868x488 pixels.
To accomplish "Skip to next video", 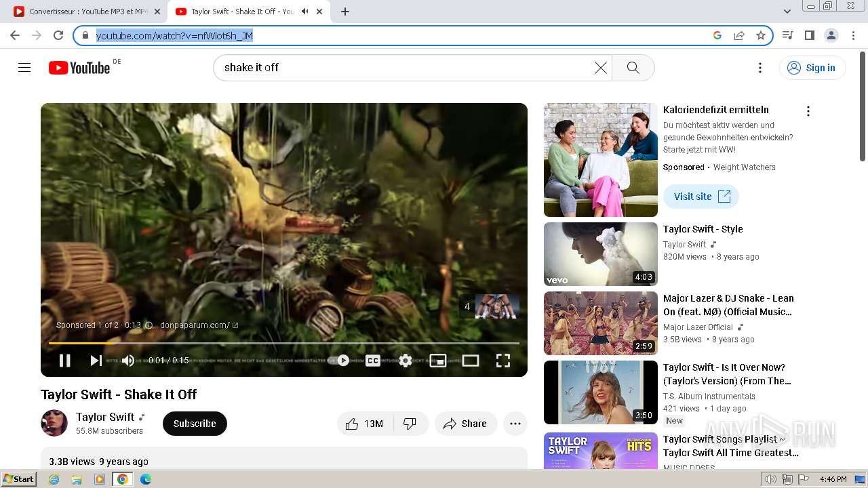I will tap(96, 361).
